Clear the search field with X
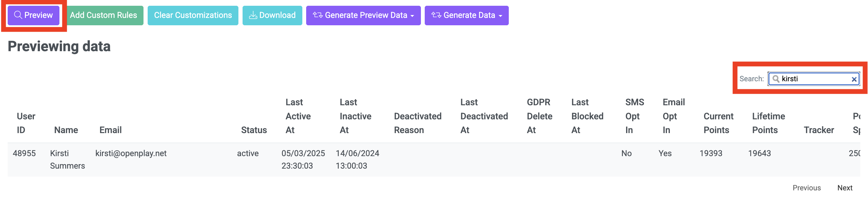The image size is (868, 199). [854, 79]
